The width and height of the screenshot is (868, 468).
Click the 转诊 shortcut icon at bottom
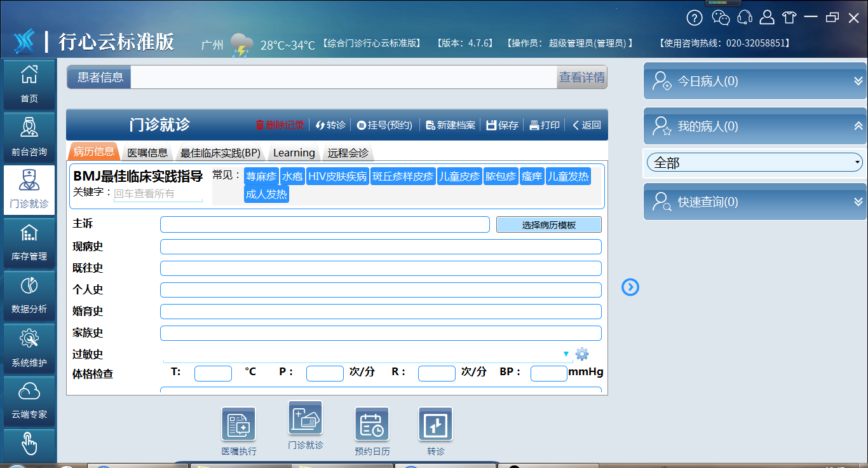point(436,424)
